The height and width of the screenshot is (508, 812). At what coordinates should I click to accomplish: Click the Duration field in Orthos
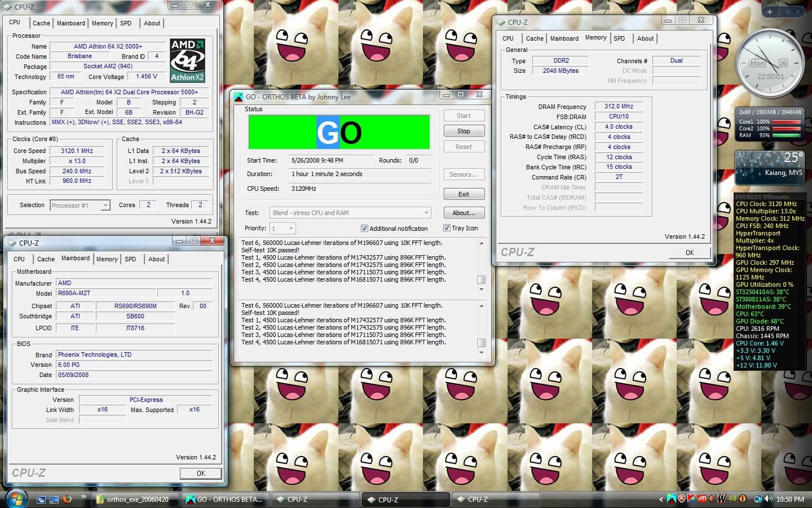[360, 174]
